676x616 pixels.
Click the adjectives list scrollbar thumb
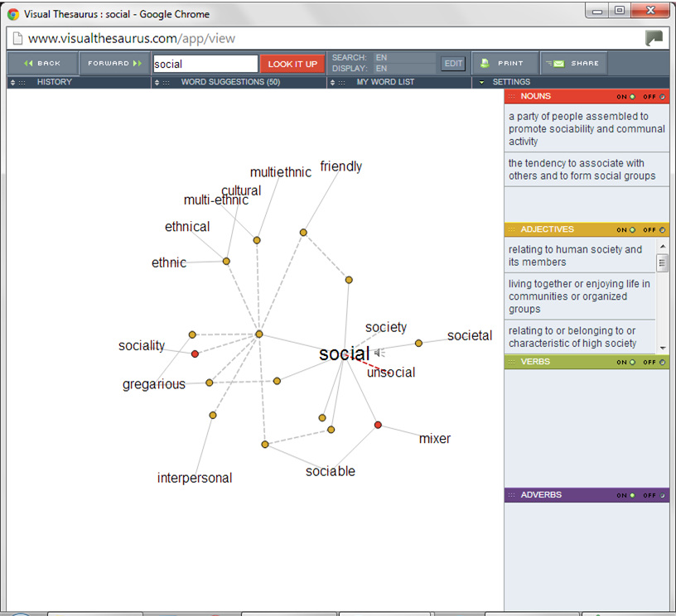coord(662,262)
